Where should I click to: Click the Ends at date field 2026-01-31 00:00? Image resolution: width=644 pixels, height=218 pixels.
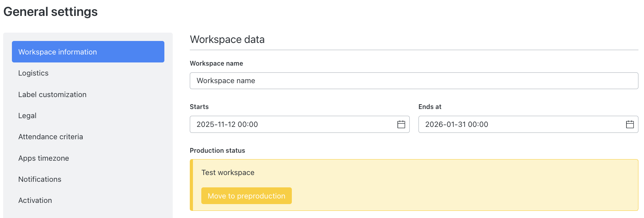tap(528, 125)
